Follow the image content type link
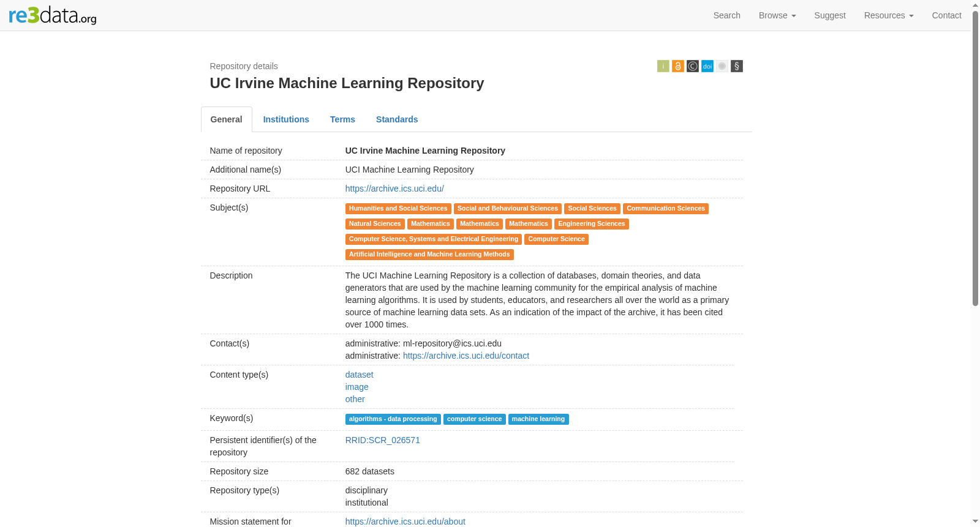The height and width of the screenshot is (527, 980). tap(356, 387)
